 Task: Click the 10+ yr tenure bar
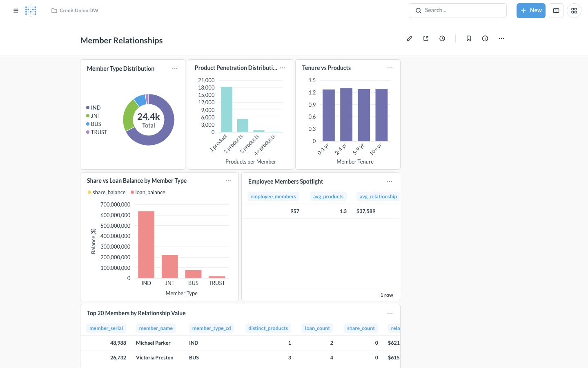381,115
